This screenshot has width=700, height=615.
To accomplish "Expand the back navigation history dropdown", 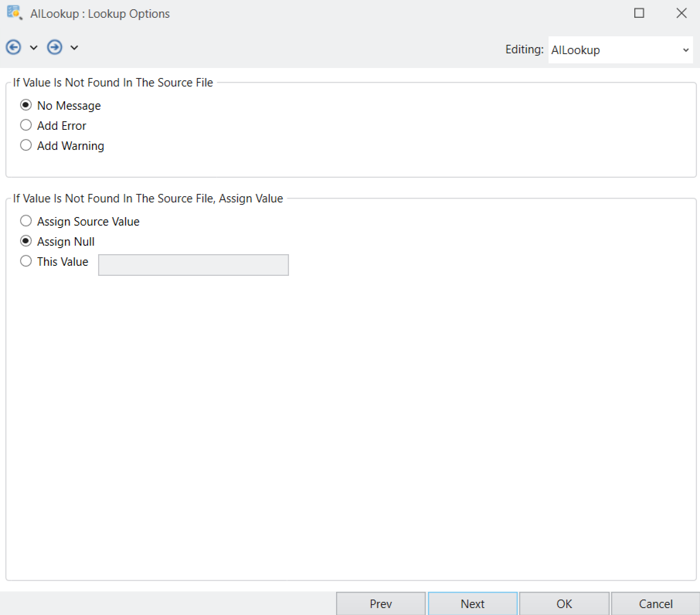I will tap(34, 48).
